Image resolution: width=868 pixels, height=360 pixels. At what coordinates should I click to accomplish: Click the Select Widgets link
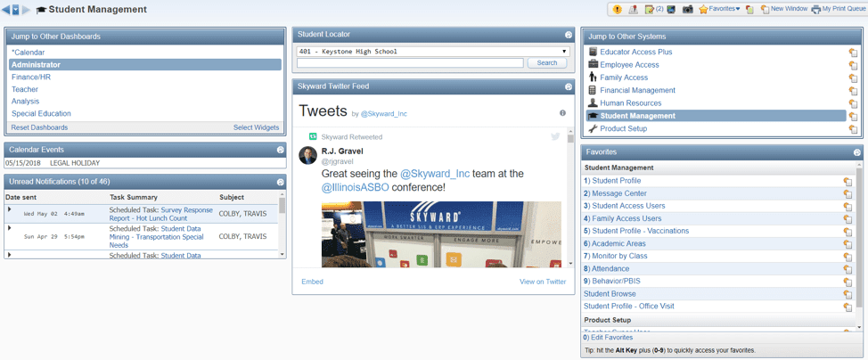[256, 127]
